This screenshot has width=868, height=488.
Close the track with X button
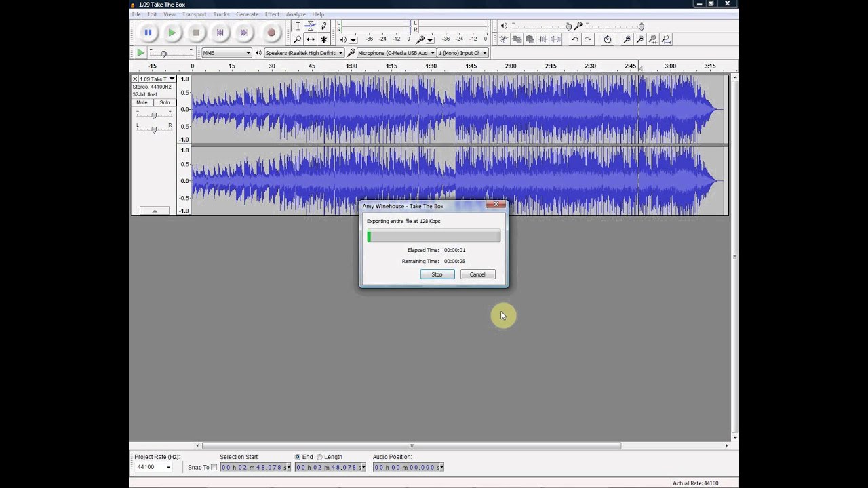(x=135, y=79)
